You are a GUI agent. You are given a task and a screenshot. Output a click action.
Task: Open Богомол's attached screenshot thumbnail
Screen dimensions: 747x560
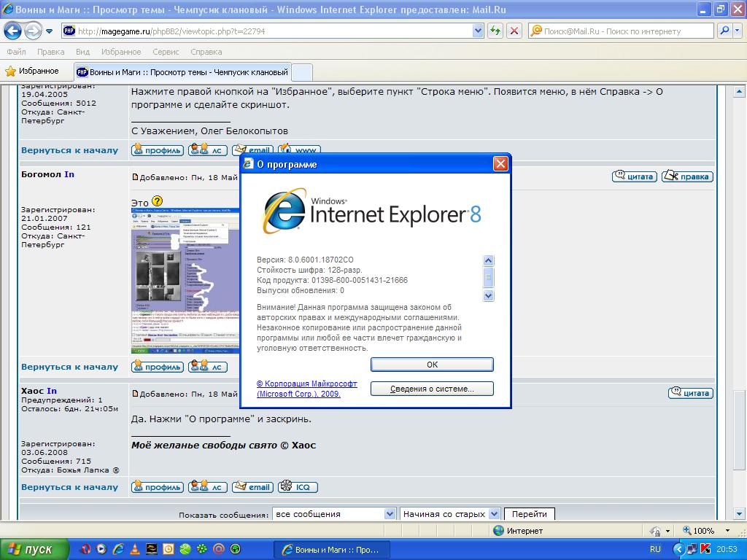[185, 281]
